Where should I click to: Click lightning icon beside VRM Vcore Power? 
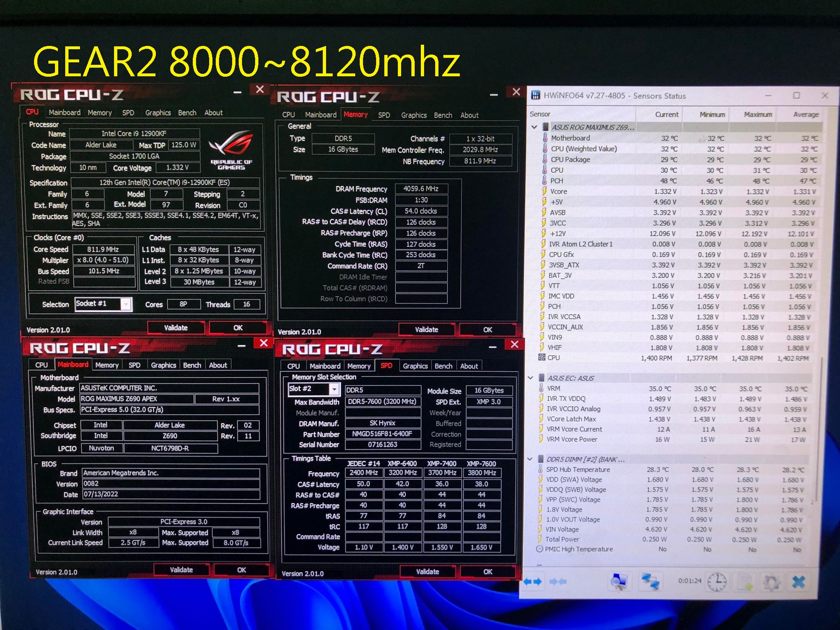point(541,439)
